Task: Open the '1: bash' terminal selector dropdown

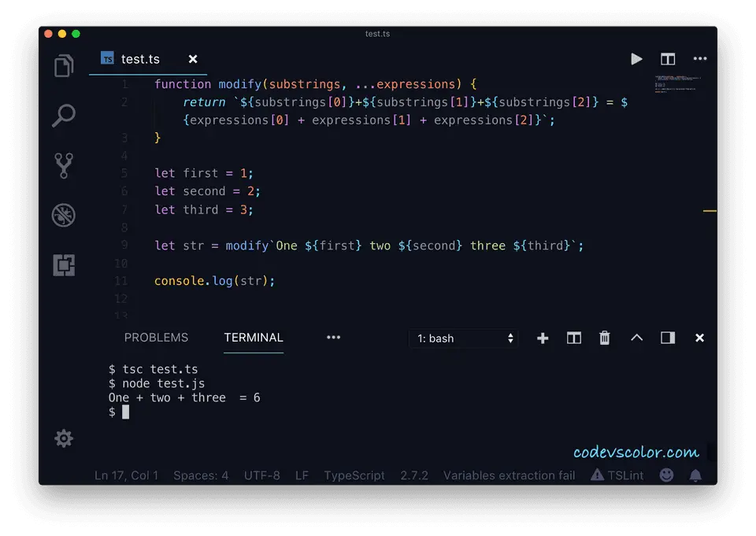Action: (464, 338)
